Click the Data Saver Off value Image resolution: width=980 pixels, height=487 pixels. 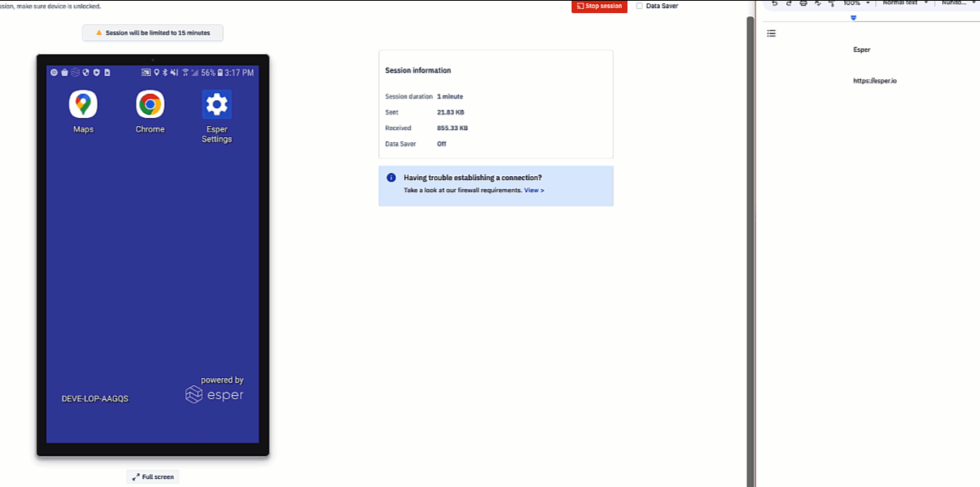[442, 144]
